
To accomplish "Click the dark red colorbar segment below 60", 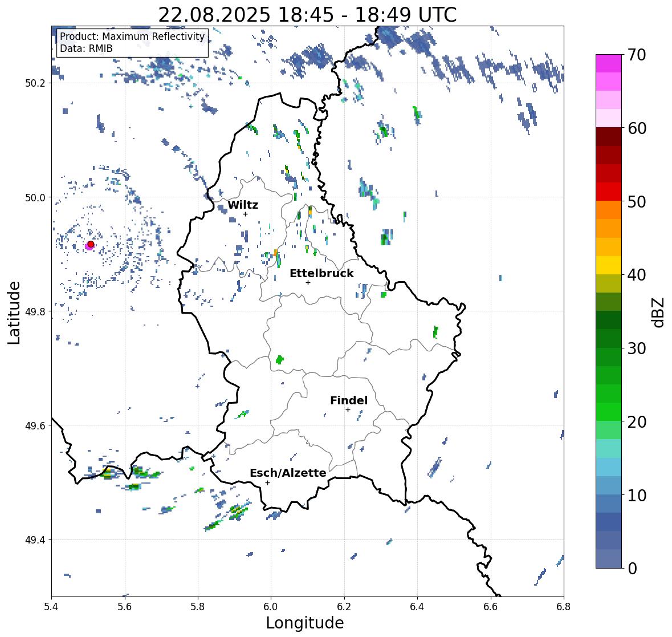I will point(609,137).
